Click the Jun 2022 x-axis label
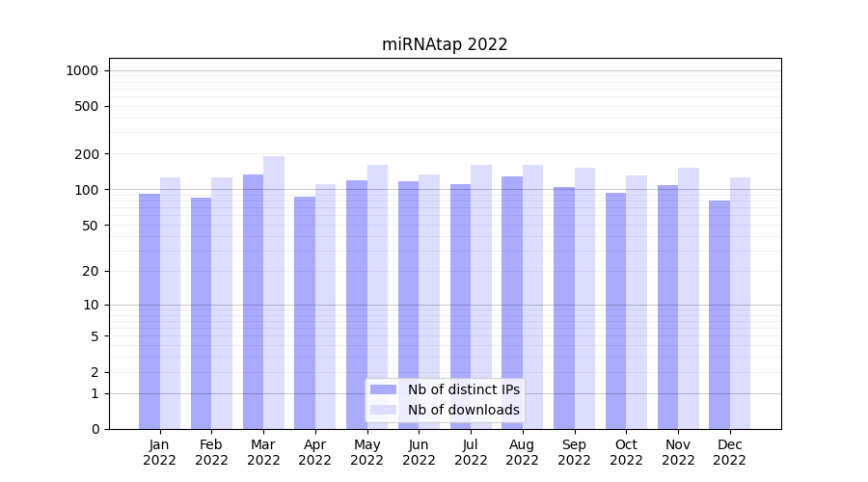The height and width of the screenshot is (482, 868). coord(419,452)
